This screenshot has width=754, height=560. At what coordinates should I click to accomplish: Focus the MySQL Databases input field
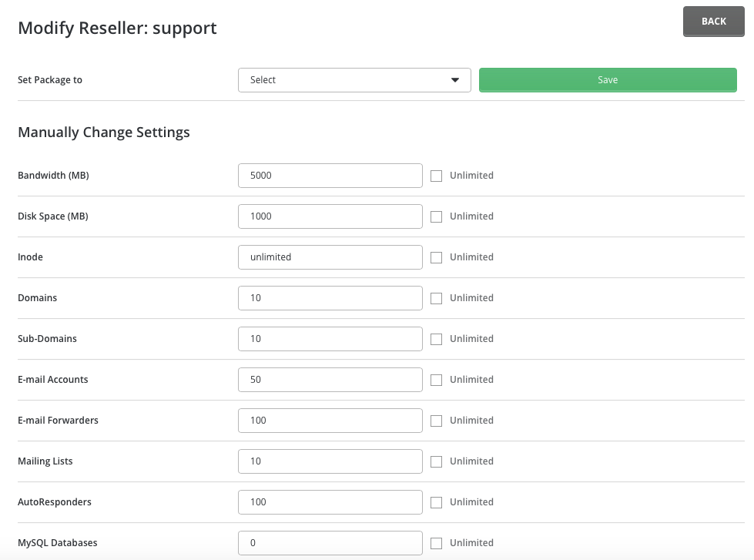coord(330,543)
